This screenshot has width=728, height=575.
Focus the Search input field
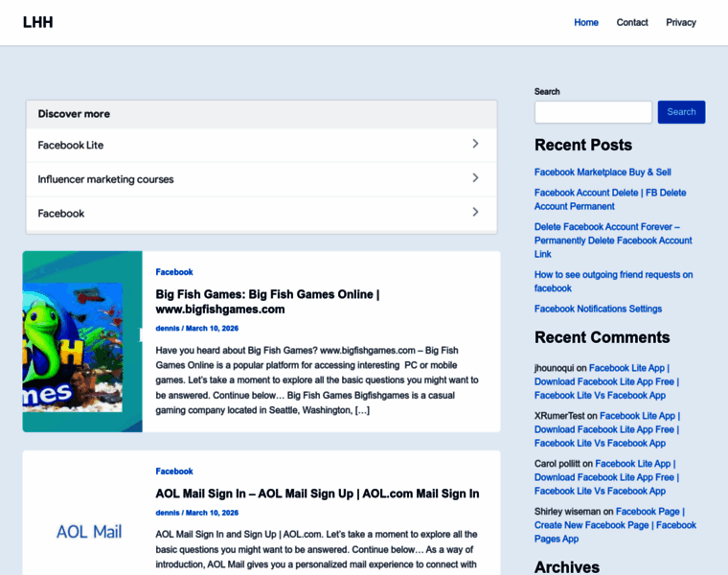(x=593, y=112)
